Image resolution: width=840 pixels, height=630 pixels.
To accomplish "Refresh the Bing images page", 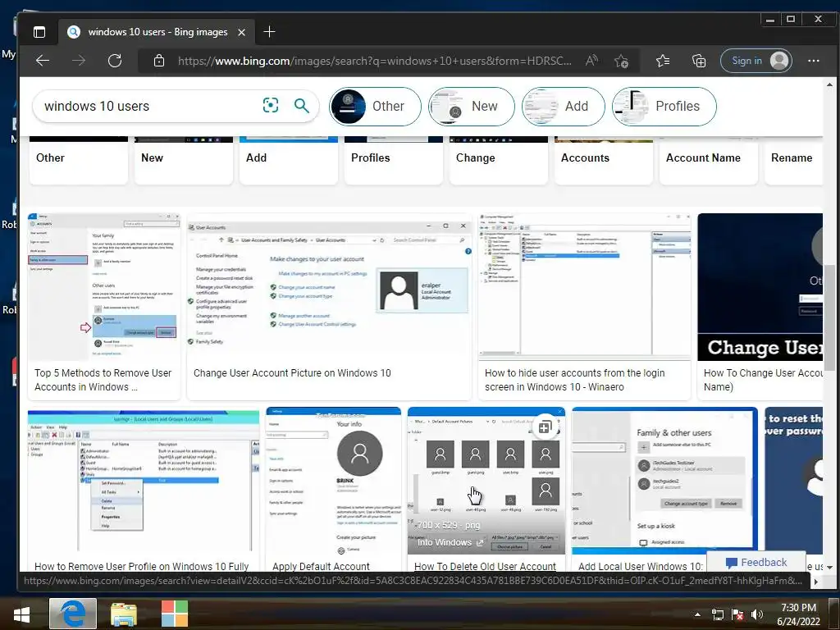I will click(115, 61).
